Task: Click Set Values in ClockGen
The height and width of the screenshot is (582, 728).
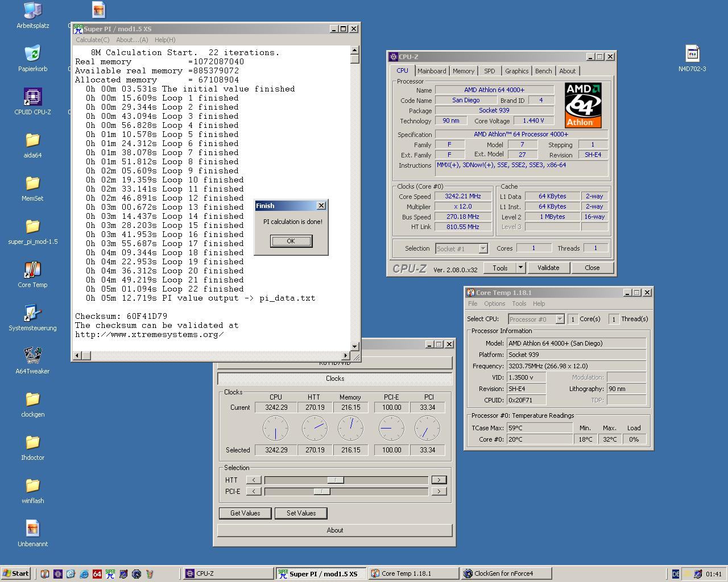Action: [x=301, y=513]
